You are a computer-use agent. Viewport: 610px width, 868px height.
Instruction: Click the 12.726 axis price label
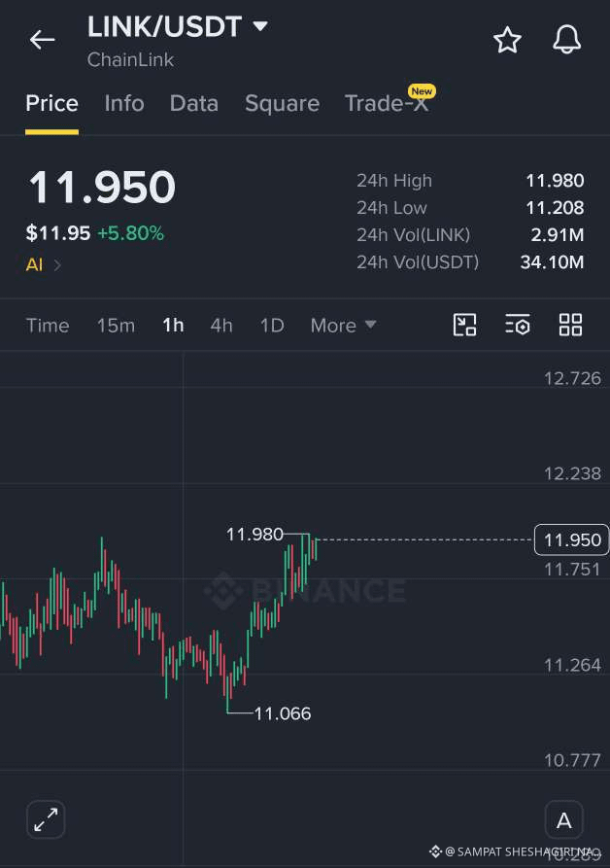(x=572, y=378)
